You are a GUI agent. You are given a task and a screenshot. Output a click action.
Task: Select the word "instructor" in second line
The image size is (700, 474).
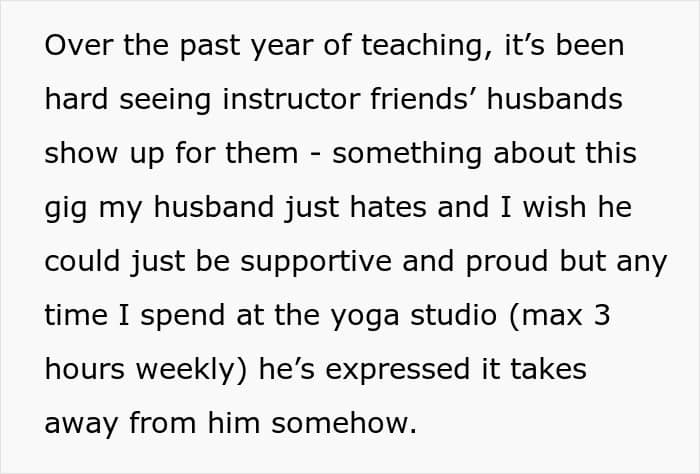291,99
